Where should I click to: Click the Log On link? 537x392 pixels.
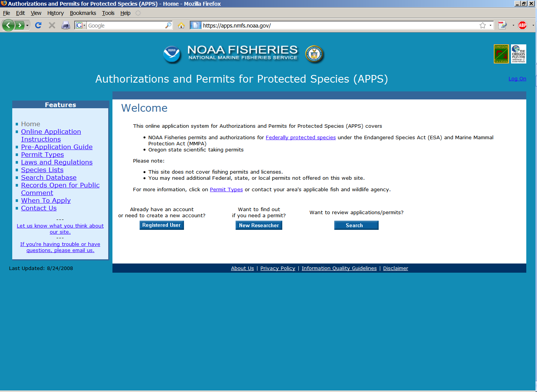pos(517,79)
